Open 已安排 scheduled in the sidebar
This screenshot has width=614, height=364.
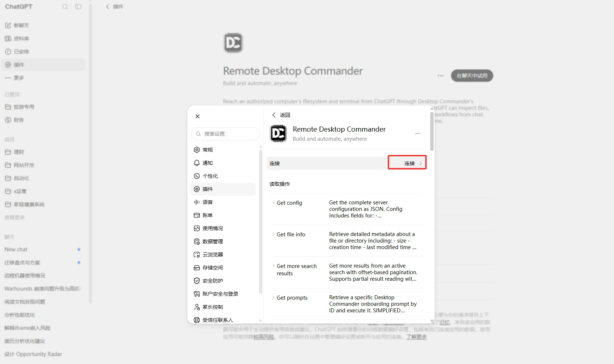pyautogui.click(x=43, y=52)
